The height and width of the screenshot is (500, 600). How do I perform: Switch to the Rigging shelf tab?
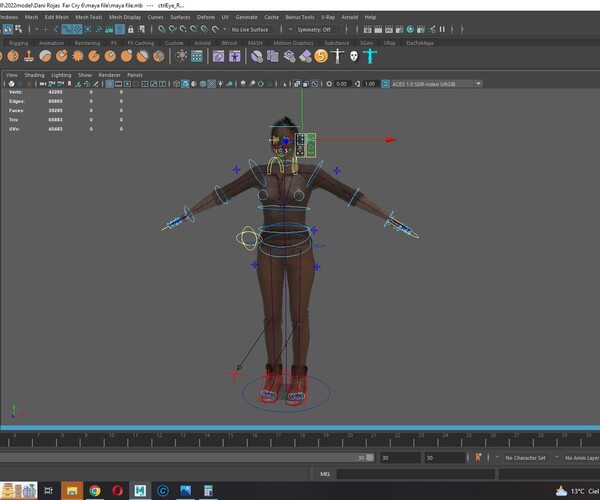click(x=18, y=43)
